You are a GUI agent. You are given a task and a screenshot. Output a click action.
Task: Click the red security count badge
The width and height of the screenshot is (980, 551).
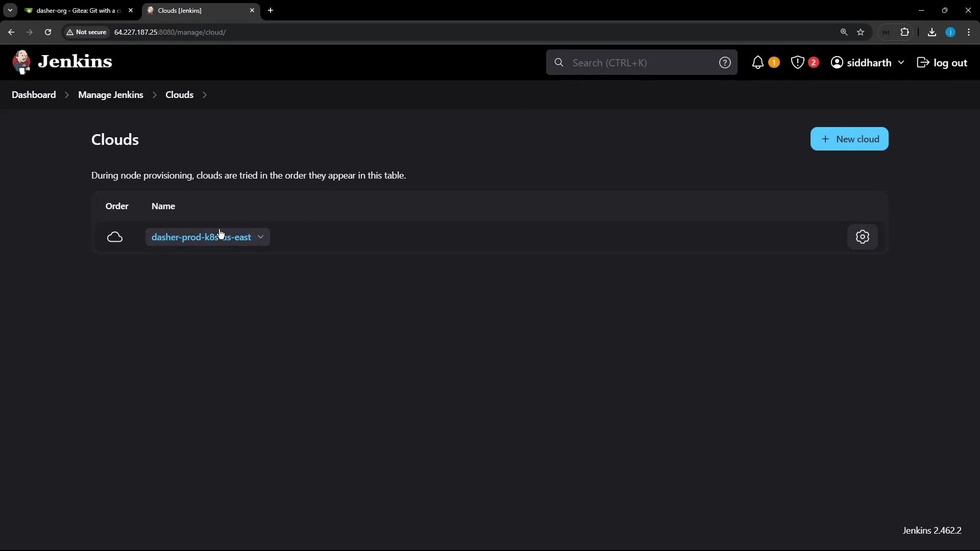click(x=814, y=62)
